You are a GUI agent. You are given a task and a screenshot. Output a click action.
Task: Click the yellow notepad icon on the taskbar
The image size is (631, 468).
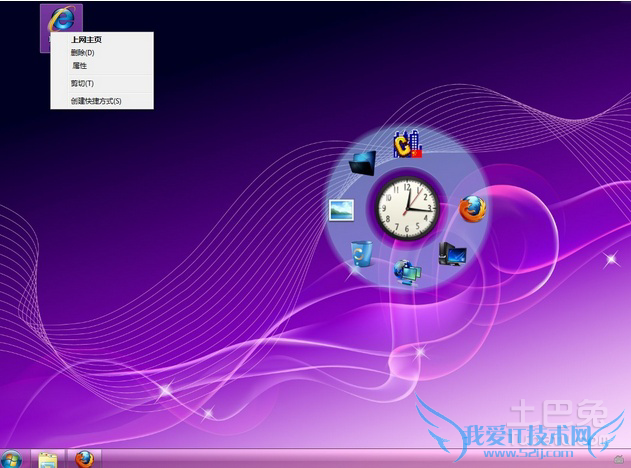click(x=47, y=459)
